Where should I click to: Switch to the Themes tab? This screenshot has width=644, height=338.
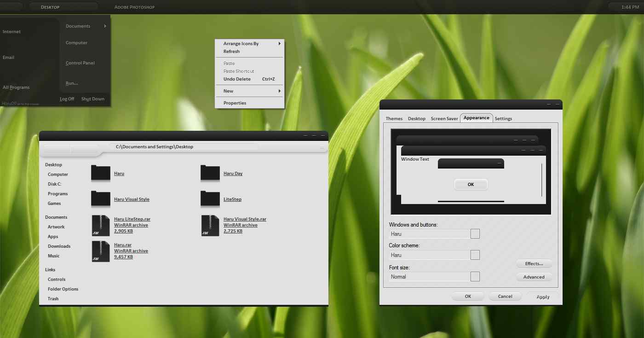[394, 119]
